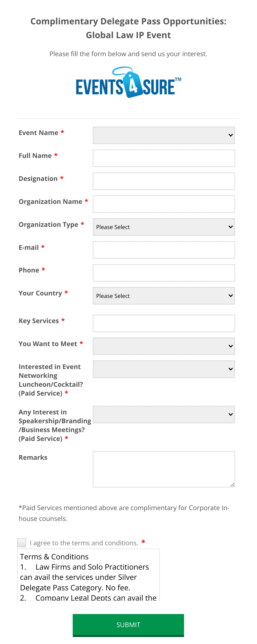The height and width of the screenshot is (644, 257).
Task: Open the Event Name dropdown
Action: coord(164,135)
